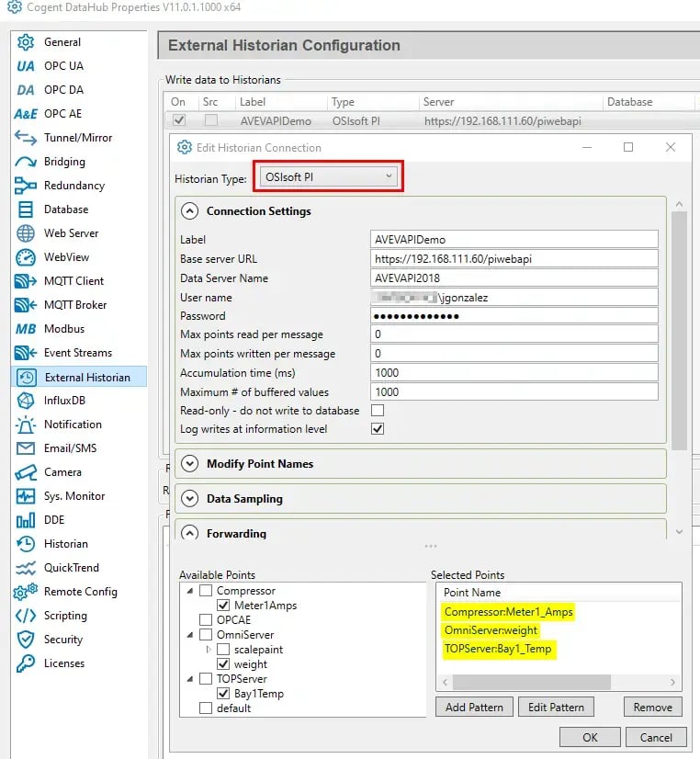
Task: Uncheck the Meter1Amps point checkbox
Action: pos(223,606)
